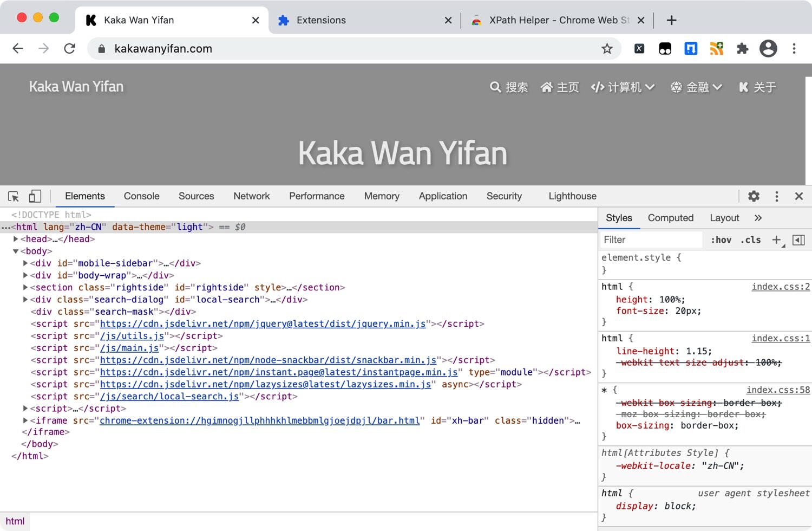
Task: Click the XPath Helper extension icon
Action: pos(639,49)
